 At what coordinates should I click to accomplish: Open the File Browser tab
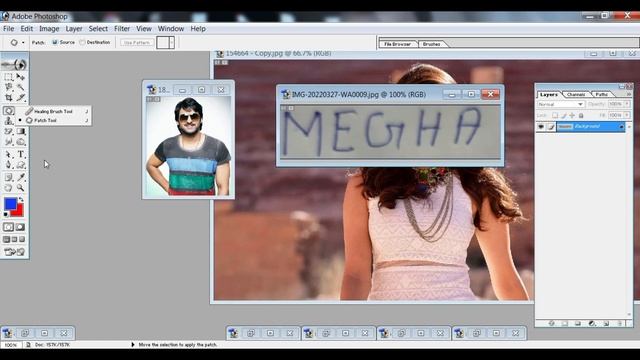pyautogui.click(x=397, y=44)
